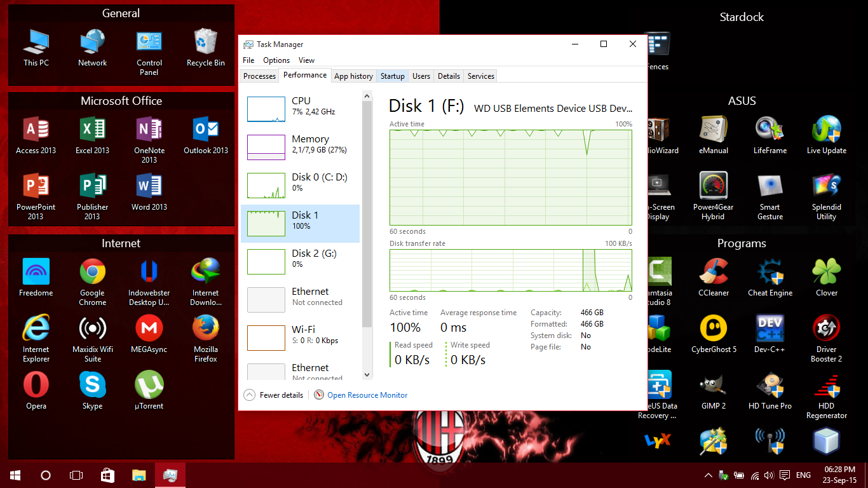Click the MEGAsync shortcut icon
Viewport: 868px width, 488px height.
(149, 334)
